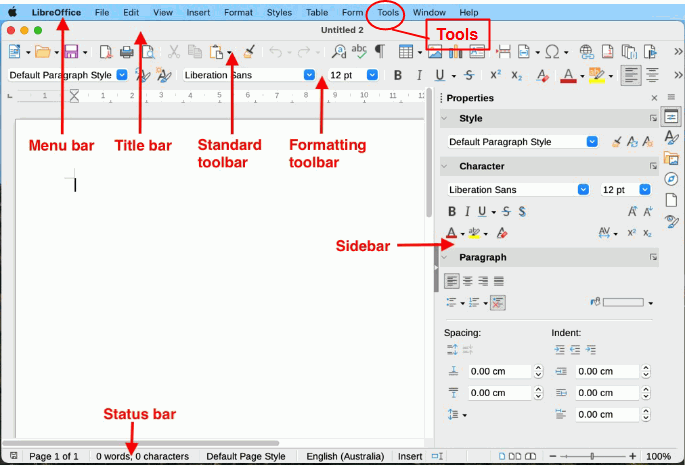Click the font color red A in toolbar
The width and height of the screenshot is (685, 466).
568,75
